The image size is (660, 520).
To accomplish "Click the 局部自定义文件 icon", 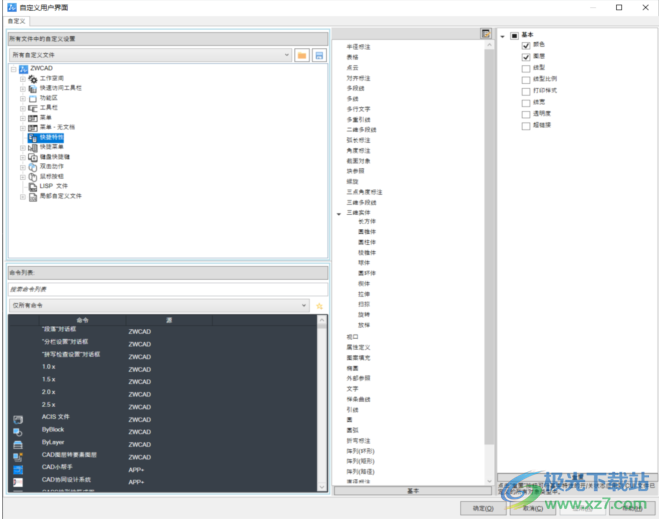I will [x=33, y=197].
